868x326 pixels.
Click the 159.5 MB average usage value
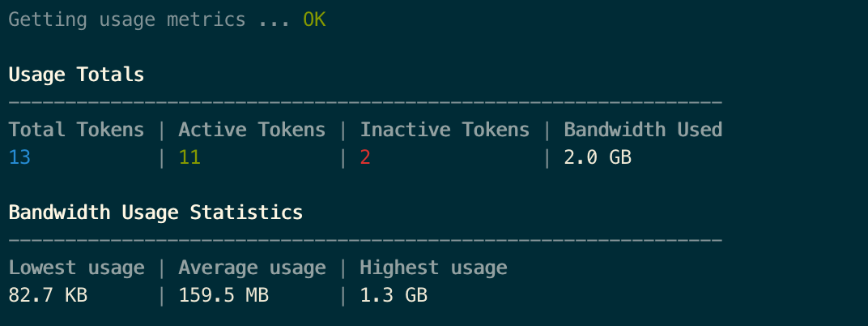[x=223, y=295]
